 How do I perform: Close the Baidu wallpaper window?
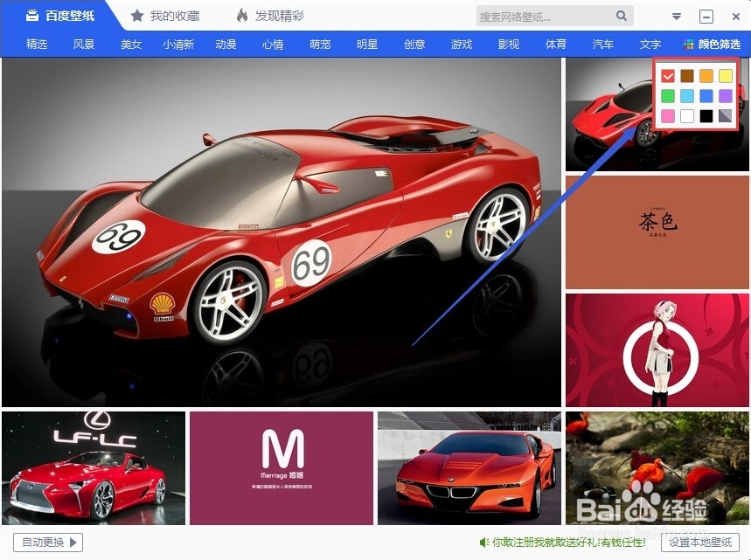[736, 17]
